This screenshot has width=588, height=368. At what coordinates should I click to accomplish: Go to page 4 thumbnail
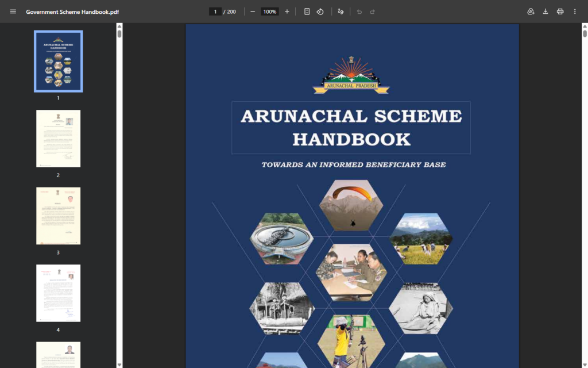point(58,293)
